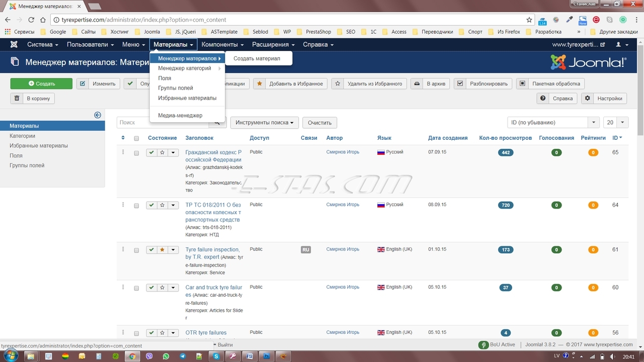Click the sort order arrows column header
644x362 pixels.
(123, 138)
